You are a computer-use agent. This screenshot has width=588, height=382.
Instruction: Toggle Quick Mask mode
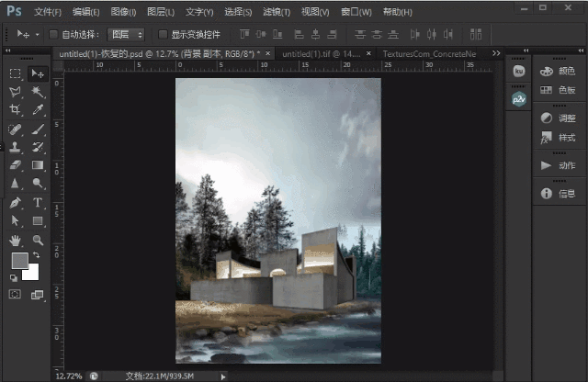tap(15, 294)
